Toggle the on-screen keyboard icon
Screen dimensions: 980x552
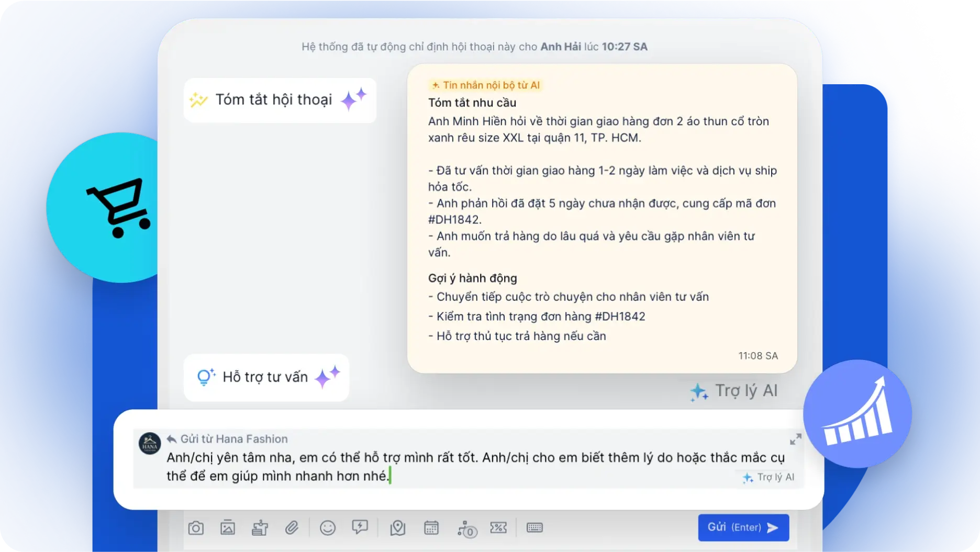pyautogui.click(x=534, y=528)
